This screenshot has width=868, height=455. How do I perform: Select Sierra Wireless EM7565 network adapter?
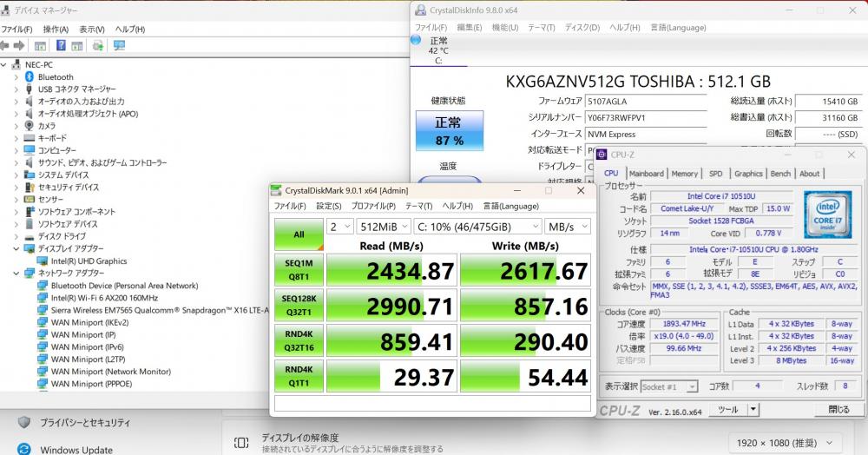pos(160,310)
